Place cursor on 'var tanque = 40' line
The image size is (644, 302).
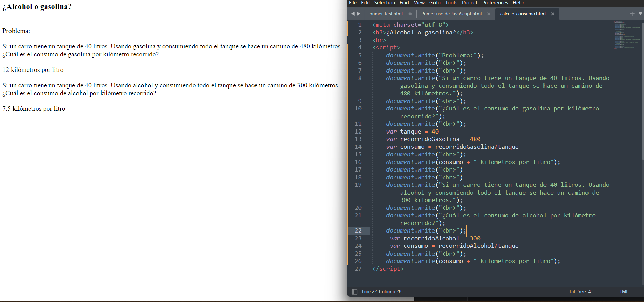pos(412,132)
